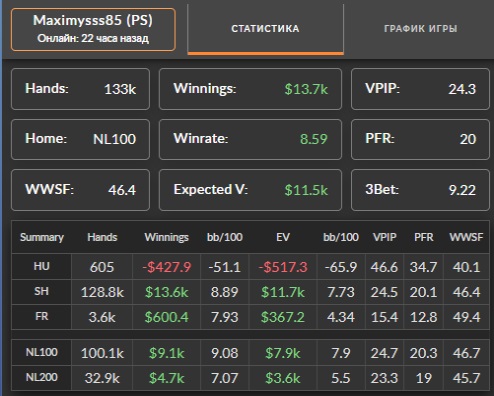Open the СТАТИСТИКА tab
The image size is (494, 396).
click(265, 29)
